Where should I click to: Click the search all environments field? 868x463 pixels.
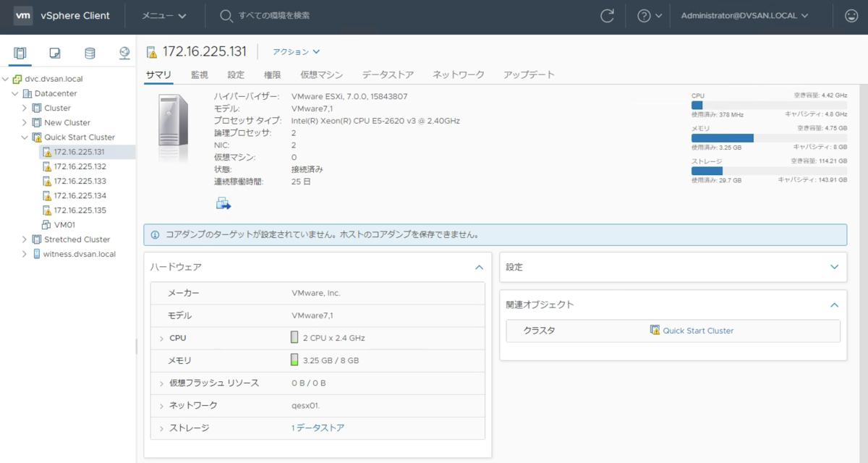coord(275,16)
